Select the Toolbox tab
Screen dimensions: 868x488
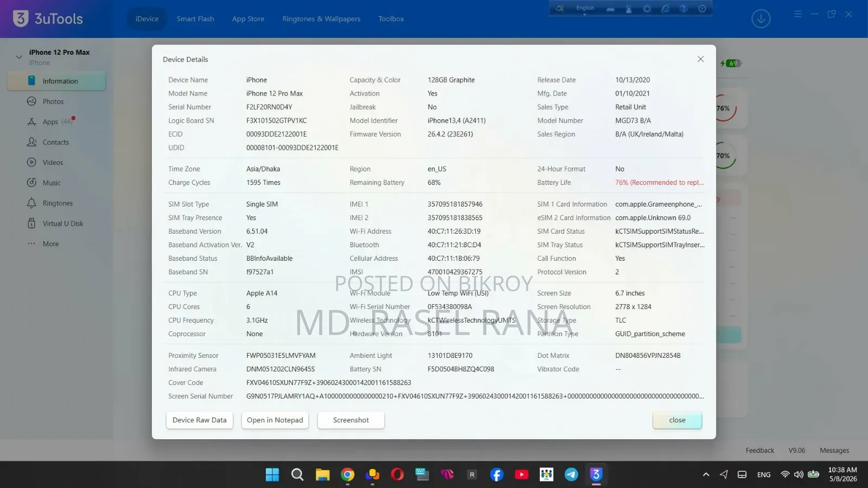pyautogui.click(x=391, y=18)
